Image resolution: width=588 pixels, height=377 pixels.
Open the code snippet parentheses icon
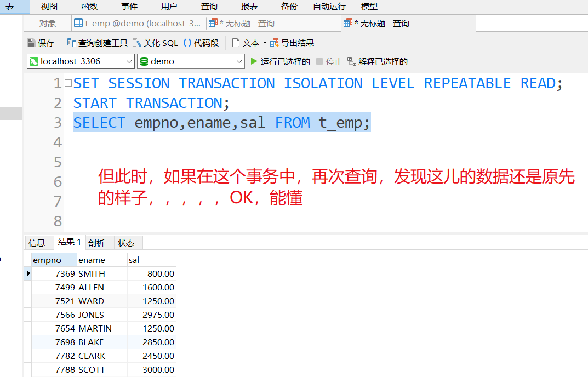187,43
